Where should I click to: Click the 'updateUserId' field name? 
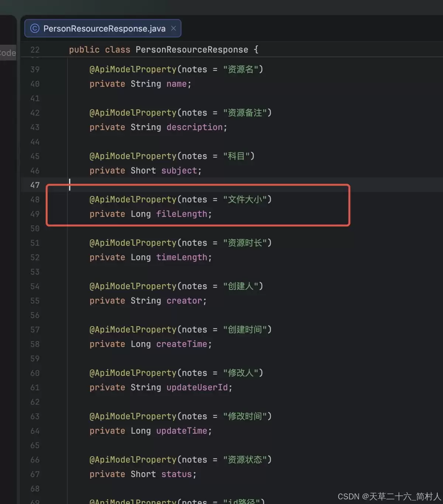197,388
